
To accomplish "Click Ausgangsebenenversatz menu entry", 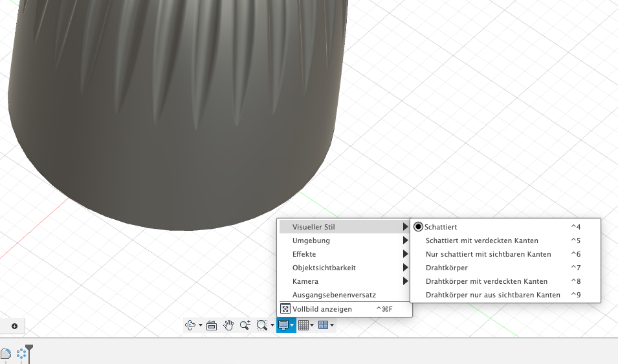I will pyautogui.click(x=334, y=295).
